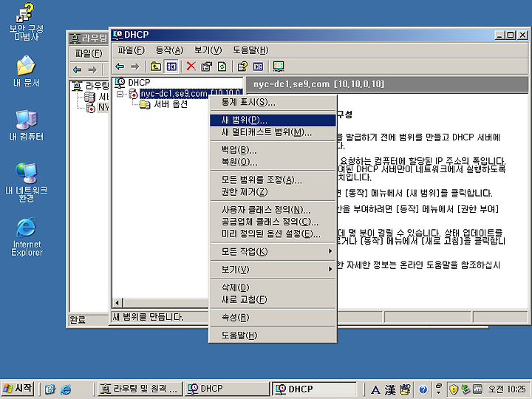Select New Scope in context menu

pos(273,120)
